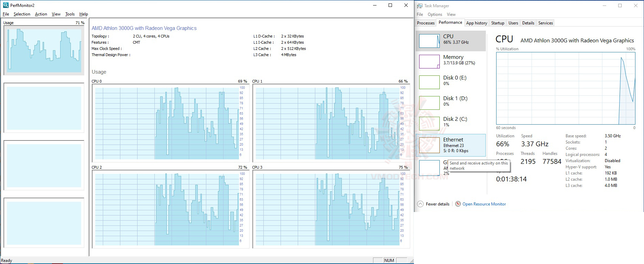Click the CPU 0 '69 %' reading

[x=242, y=81]
